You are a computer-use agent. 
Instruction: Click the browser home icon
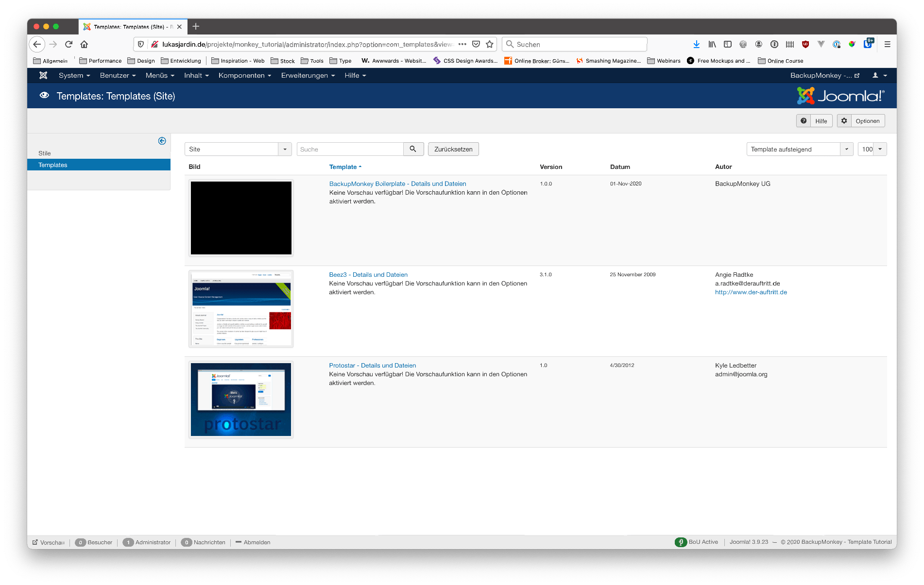(x=84, y=44)
